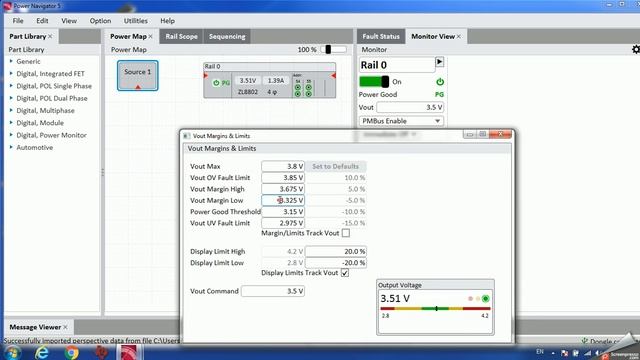Edit the Vout UV Fault Limit field
640x360 pixels.
pyautogui.click(x=283, y=223)
